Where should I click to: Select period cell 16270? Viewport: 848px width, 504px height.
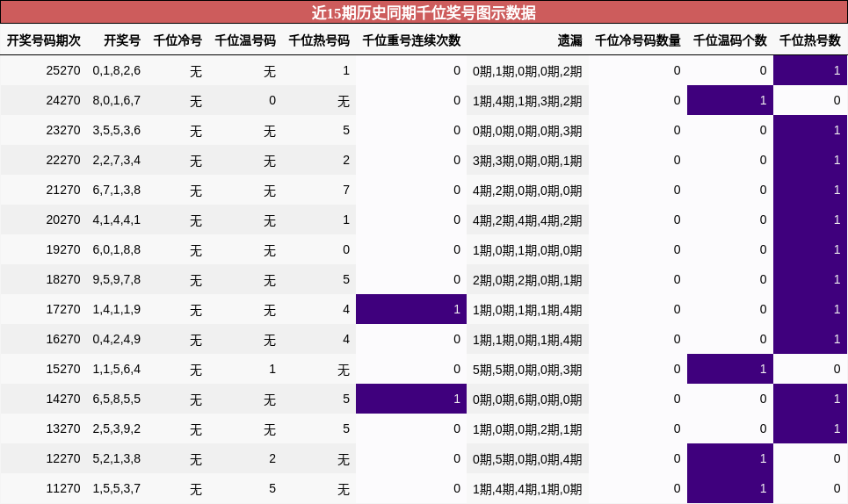point(62,339)
